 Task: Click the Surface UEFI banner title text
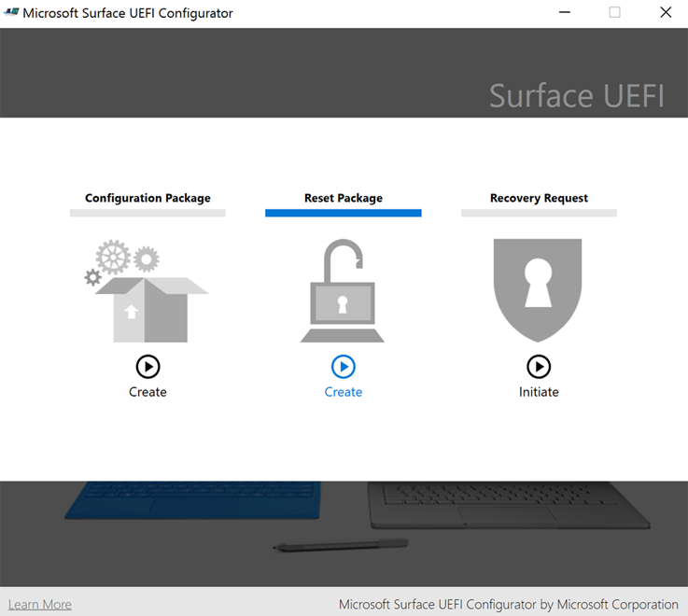[x=577, y=95]
